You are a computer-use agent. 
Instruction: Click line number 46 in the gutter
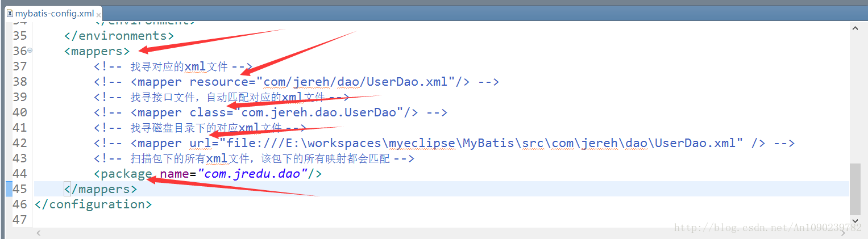19,204
